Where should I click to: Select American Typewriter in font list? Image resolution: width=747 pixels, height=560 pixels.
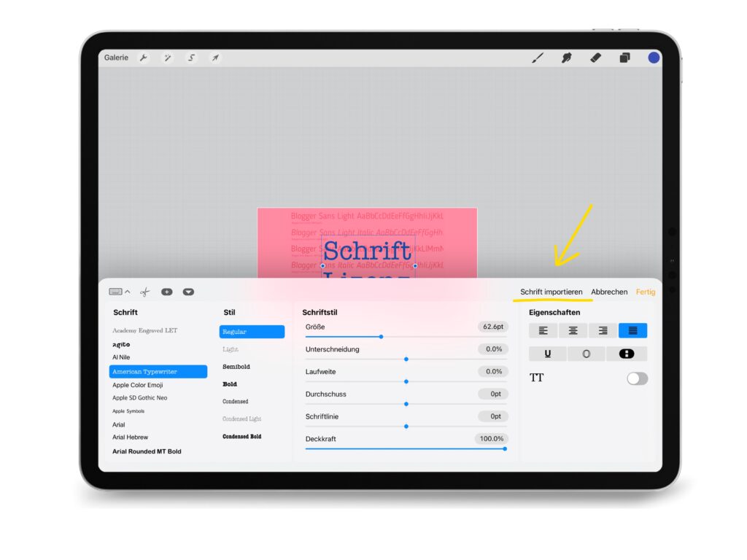point(158,372)
